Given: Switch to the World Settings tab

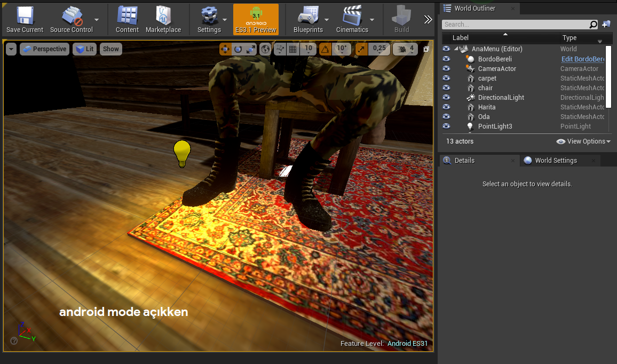Looking at the screenshot, I should click(556, 161).
